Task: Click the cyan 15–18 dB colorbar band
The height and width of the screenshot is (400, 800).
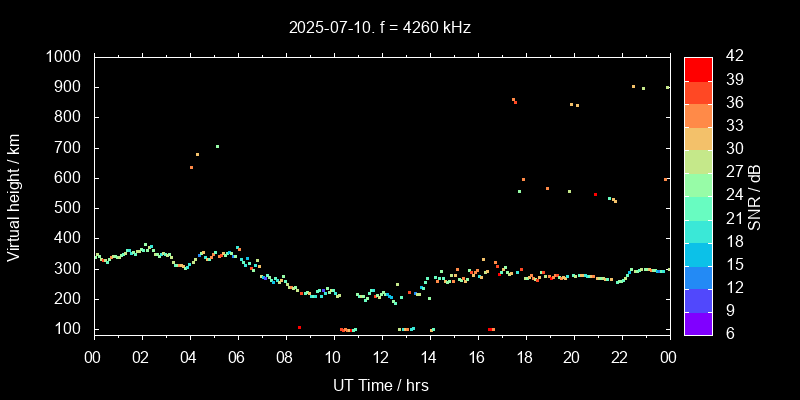Action: [x=698, y=253]
